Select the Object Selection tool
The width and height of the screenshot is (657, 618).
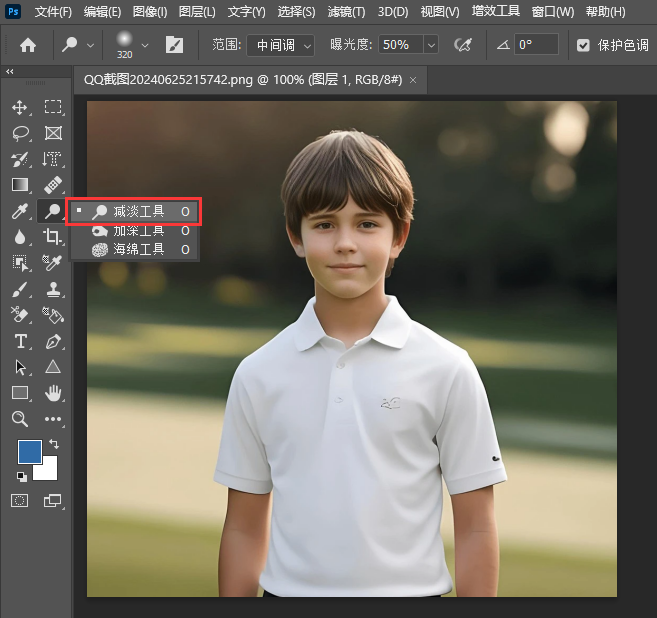[x=20, y=263]
